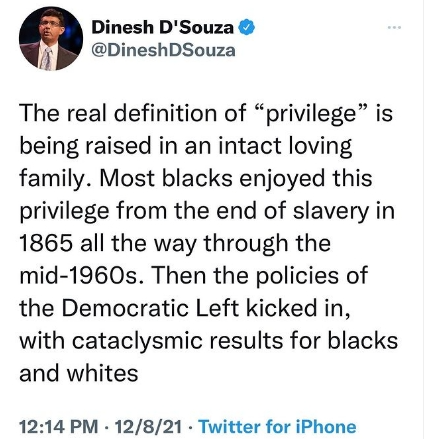Click the display name Dinesh D'Souza
Image resolution: width=424 pixels, height=439 pixels.
tap(163, 27)
